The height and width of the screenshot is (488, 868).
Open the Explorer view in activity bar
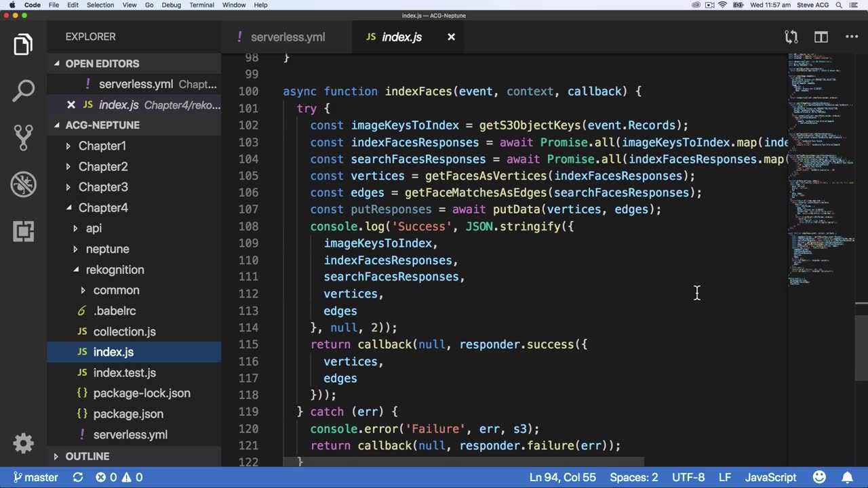click(x=23, y=45)
